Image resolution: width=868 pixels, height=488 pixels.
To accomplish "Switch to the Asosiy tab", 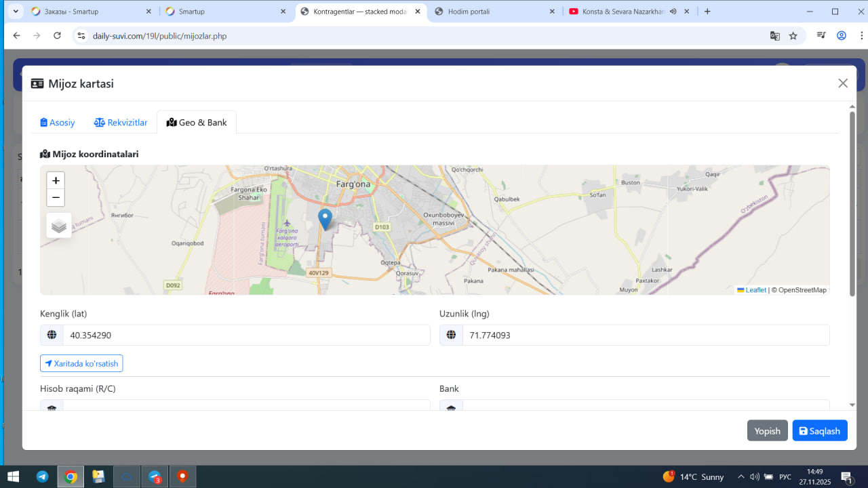I will (58, 123).
